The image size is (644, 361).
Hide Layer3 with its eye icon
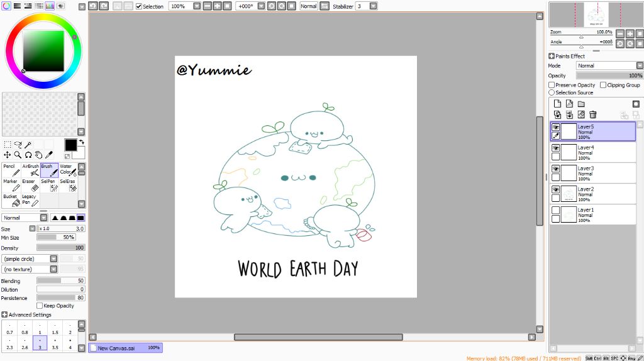556,169
